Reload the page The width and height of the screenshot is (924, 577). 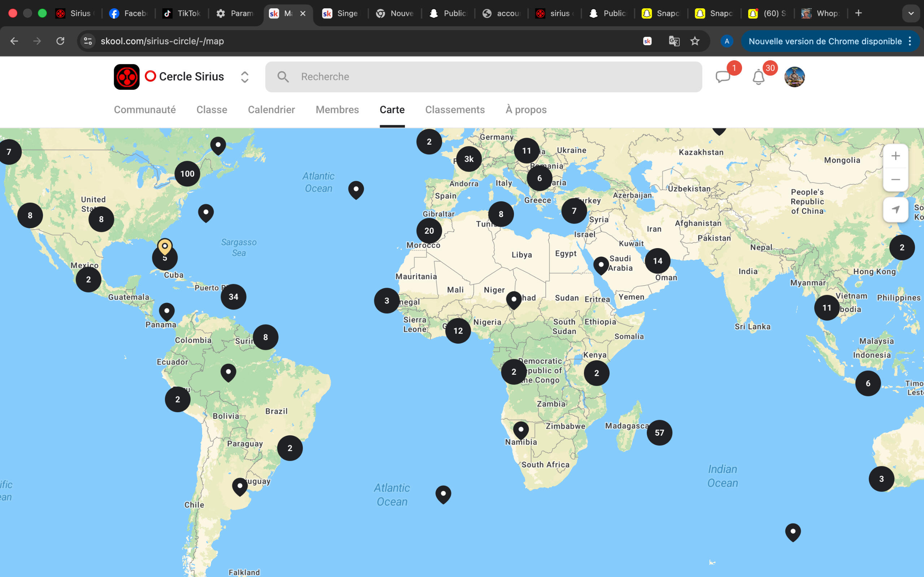pyautogui.click(x=60, y=41)
